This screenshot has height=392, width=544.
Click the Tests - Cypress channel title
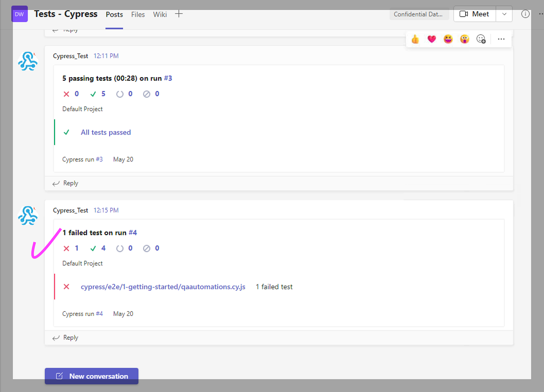pyautogui.click(x=66, y=14)
